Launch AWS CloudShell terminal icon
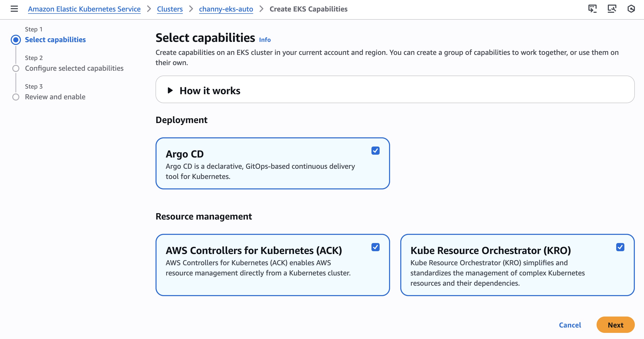The image size is (644, 339). (x=592, y=9)
